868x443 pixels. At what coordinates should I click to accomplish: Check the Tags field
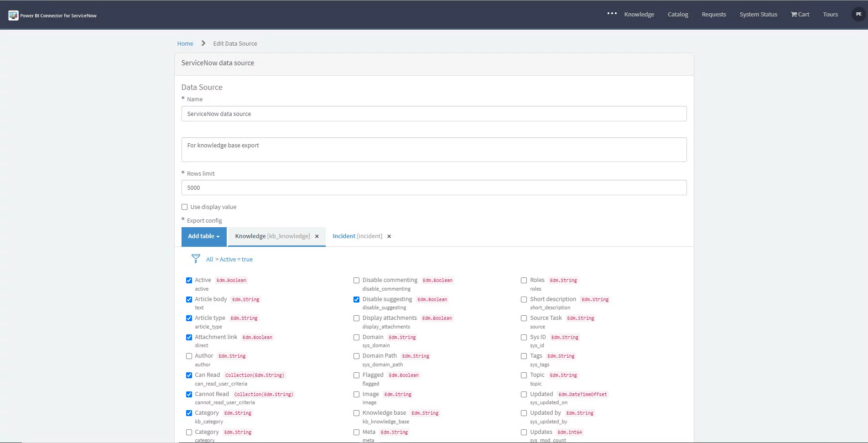pyautogui.click(x=524, y=356)
